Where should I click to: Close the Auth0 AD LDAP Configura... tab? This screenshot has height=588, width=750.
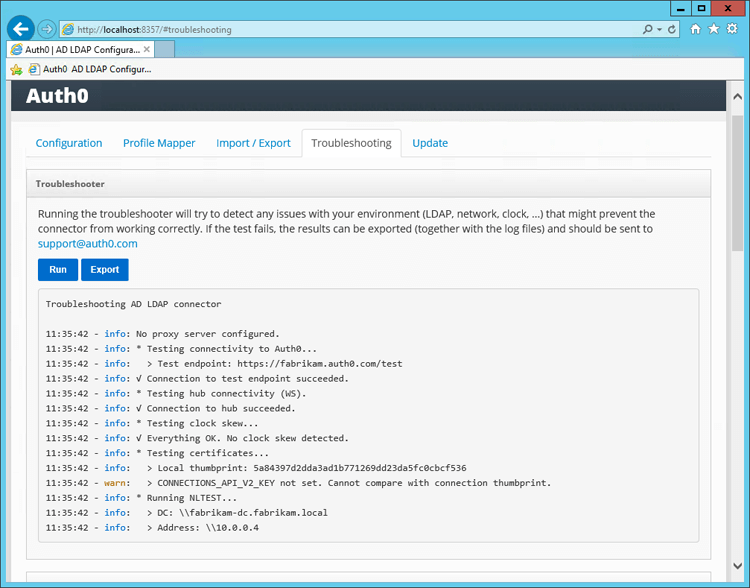[x=147, y=49]
